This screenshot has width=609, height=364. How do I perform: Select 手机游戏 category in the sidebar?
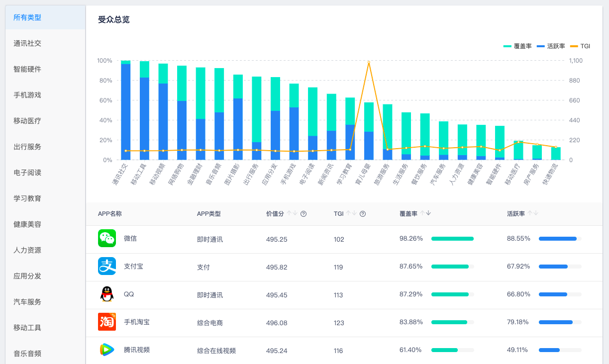[x=27, y=95]
